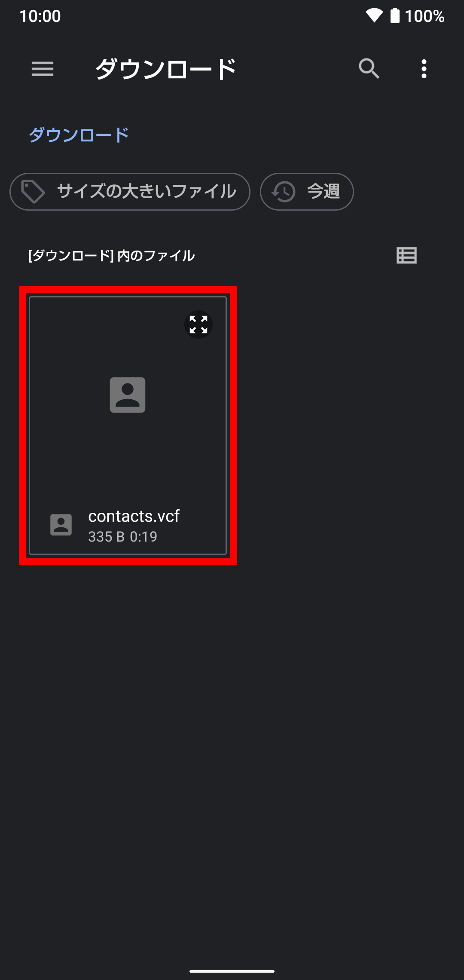The image size is (464, 980).
Task: Switch to list view layout
Action: pos(406,255)
